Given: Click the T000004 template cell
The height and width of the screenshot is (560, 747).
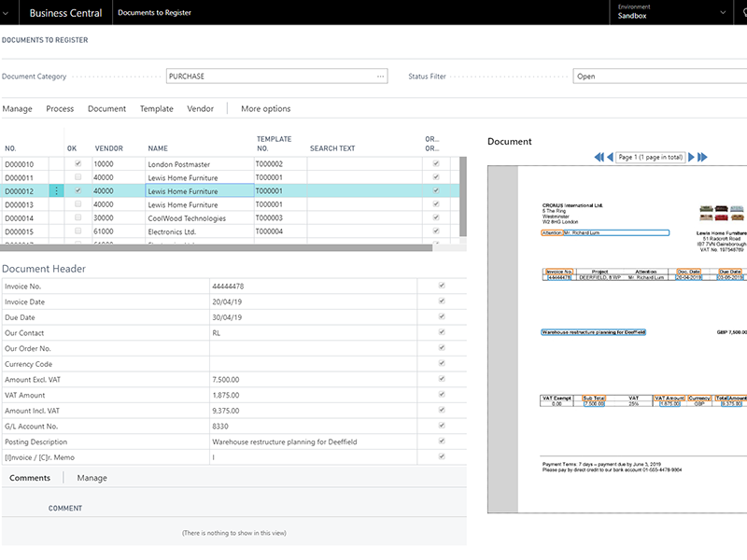Looking at the screenshot, I should coord(281,231).
